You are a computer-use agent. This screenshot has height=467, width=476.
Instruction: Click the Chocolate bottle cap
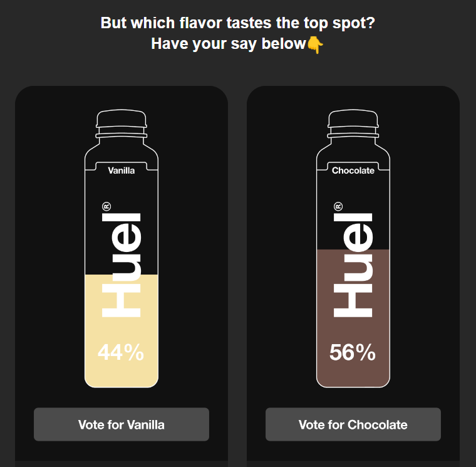pos(353,118)
